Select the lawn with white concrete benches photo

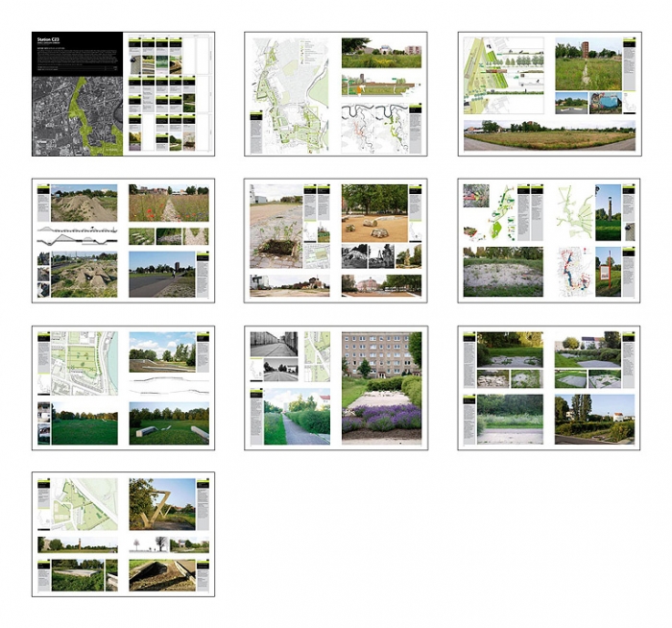pos(169,423)
